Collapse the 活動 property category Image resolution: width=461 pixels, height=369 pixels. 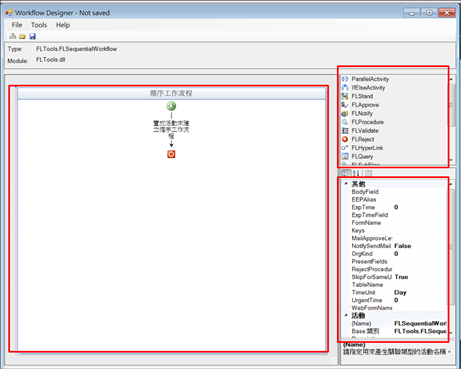(x=346, y=315)
